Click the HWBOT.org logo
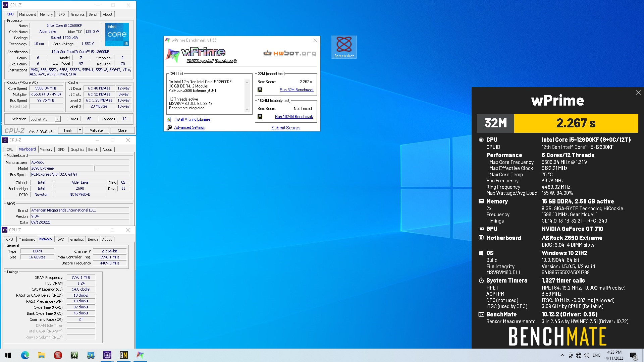644x362 pixels. pyautogui.click(x=289, y=53)
